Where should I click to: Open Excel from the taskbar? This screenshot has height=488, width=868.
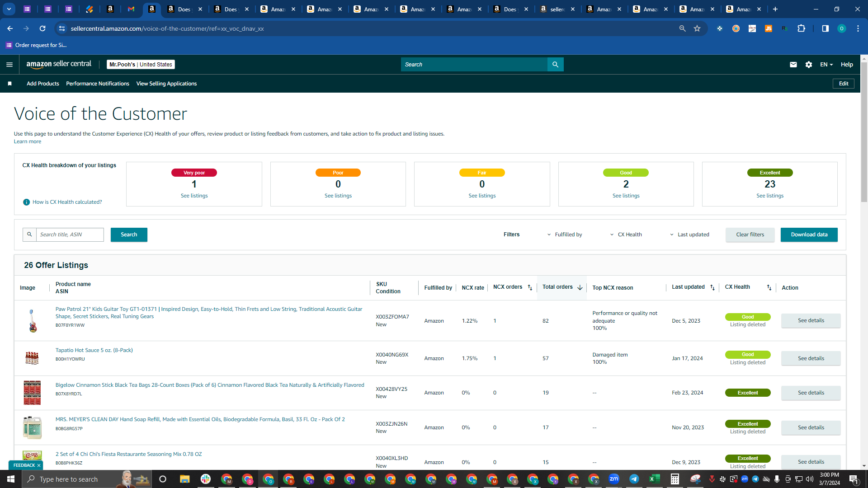tap(654, 479)
